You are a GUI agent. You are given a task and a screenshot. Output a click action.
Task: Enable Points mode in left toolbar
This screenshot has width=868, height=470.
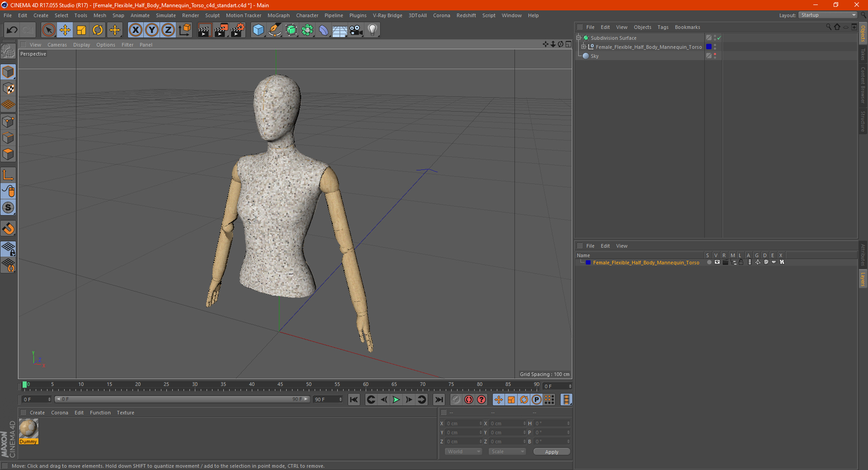click(x=8, y=122)
